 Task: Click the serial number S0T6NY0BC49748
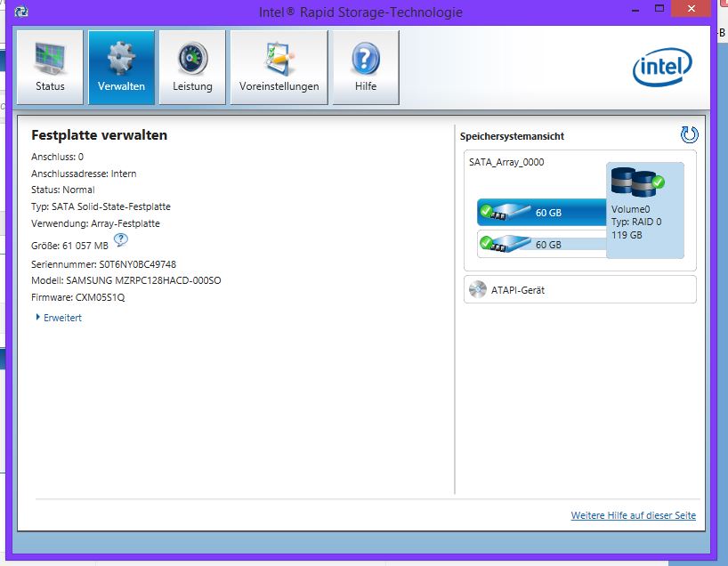click(x=137, y=264)
